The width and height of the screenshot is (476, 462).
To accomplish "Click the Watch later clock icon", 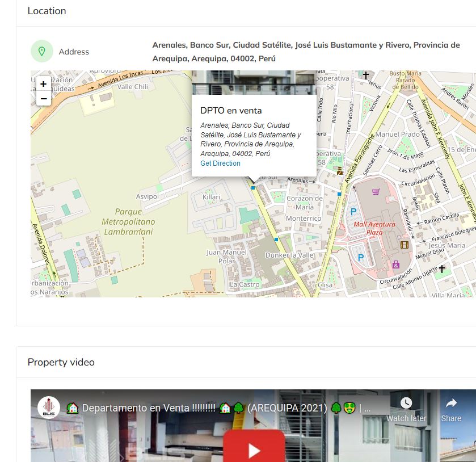I will pos(406,403).
